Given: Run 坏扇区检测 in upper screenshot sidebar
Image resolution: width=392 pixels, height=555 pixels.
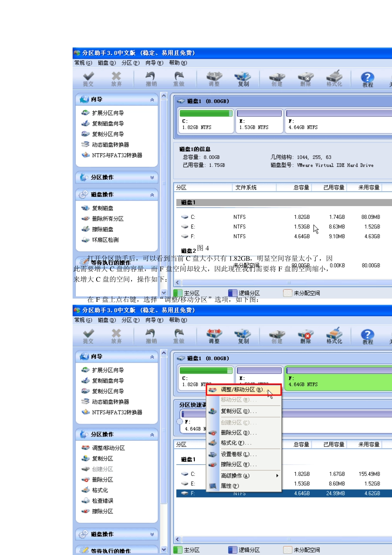Looking at the screenshot, I should (100, 240).
